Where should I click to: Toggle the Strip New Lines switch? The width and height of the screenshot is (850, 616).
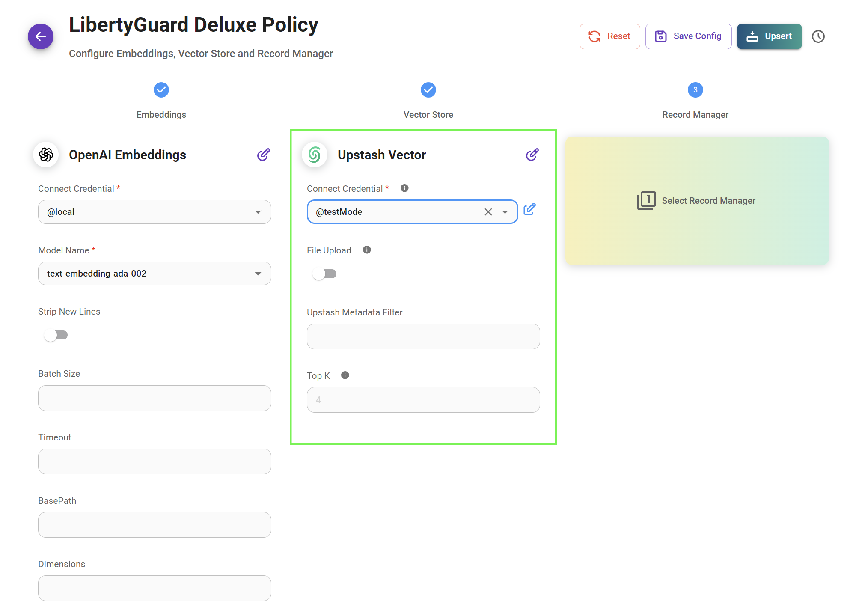[56, 335]
